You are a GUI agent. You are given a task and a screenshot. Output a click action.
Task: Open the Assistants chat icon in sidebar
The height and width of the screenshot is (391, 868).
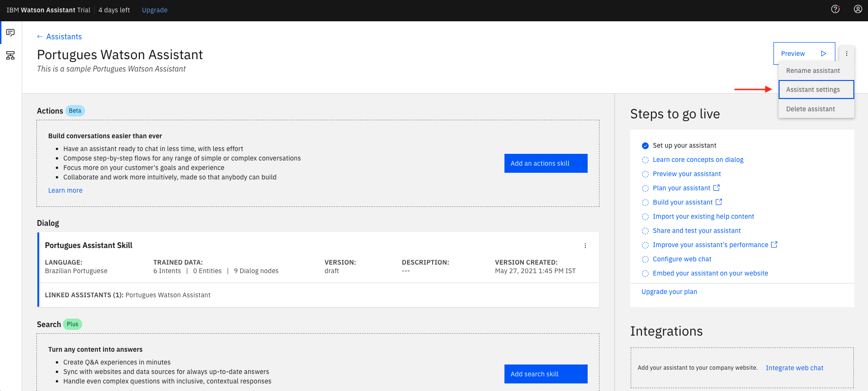pyautogui.click(x=10, y=33)
